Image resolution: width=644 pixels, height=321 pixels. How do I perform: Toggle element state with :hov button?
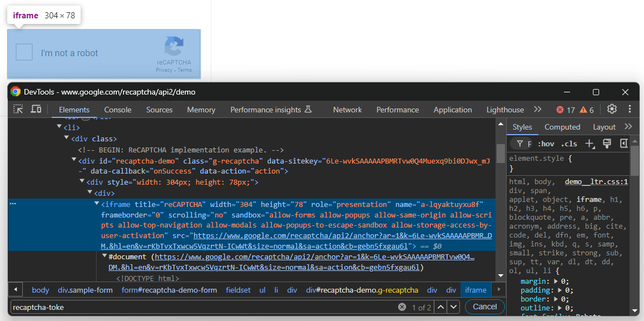(546, 144)
